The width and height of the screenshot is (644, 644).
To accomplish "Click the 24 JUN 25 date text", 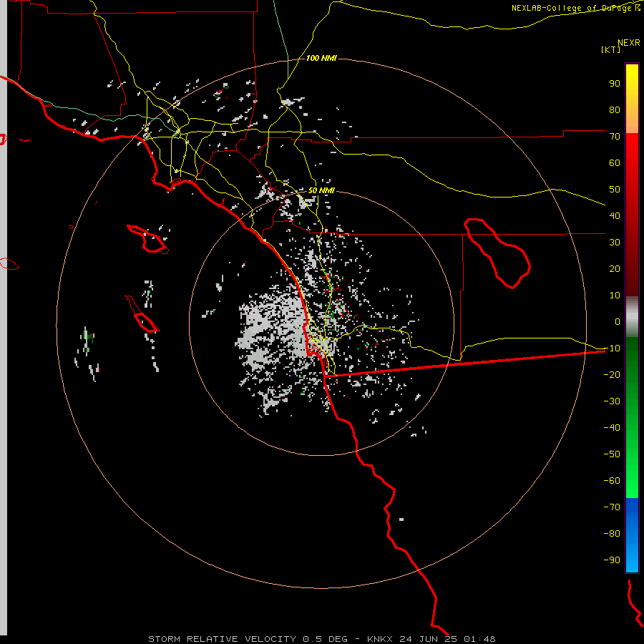I will pos(428,639).
